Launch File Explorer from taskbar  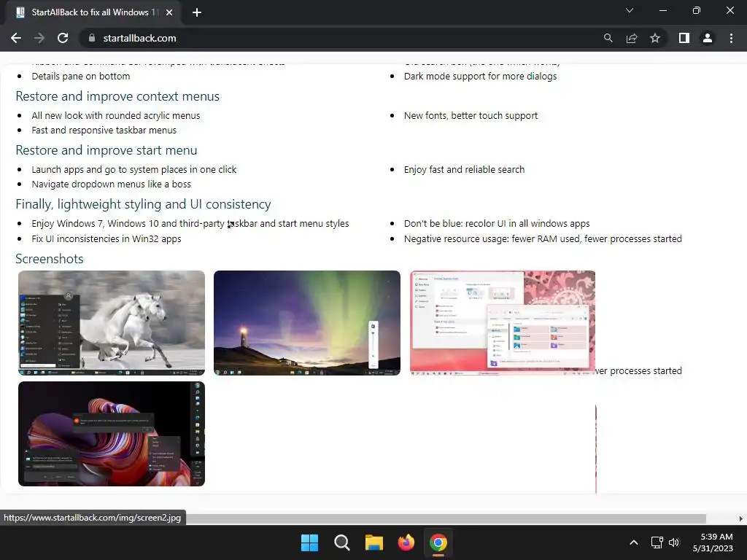[374, 542]
